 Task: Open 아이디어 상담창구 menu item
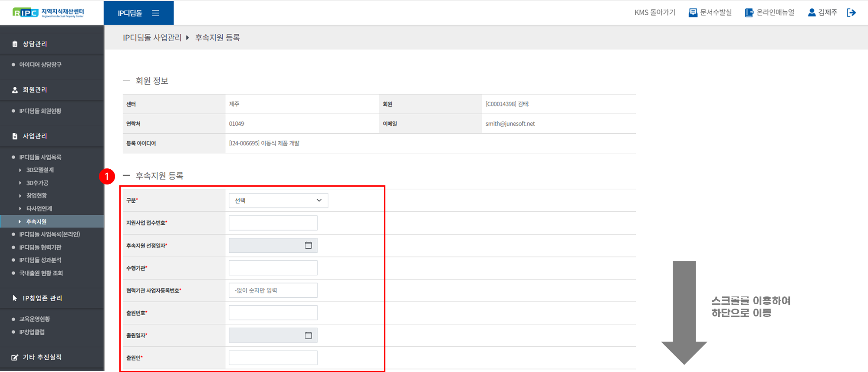tap(40, 65)
